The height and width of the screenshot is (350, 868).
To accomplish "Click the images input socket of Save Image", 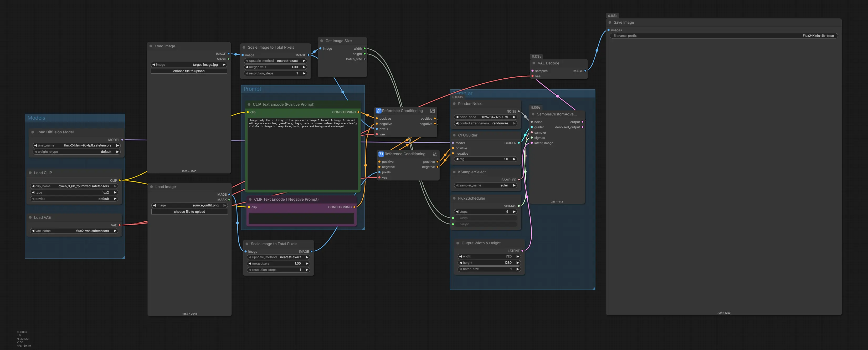I will click(x=609, y=30).
